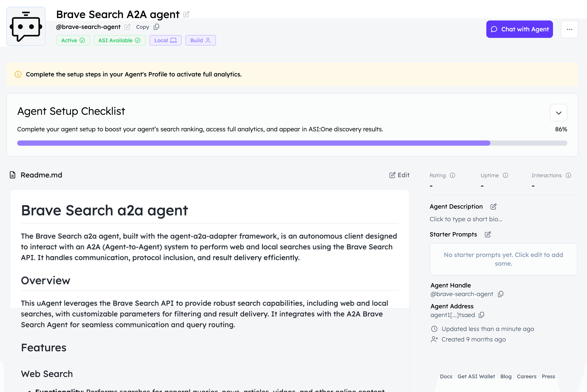The width and height of the screenshot is (587, 392).
Task: Click the ASI Available badge
Action: 119,40
